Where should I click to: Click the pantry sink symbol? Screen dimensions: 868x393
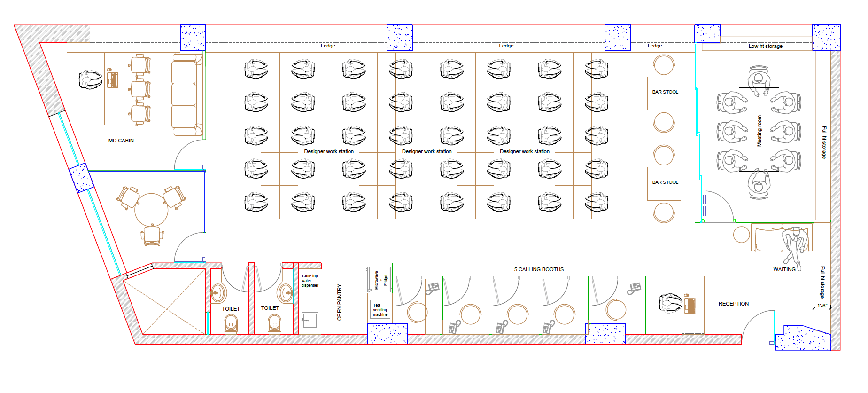coord(310,321)
